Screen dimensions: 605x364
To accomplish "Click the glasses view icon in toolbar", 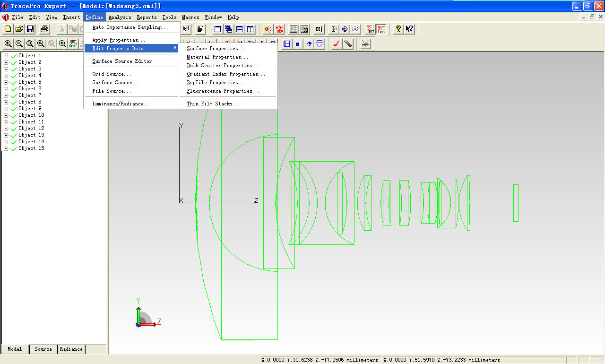I will (73, 44).
